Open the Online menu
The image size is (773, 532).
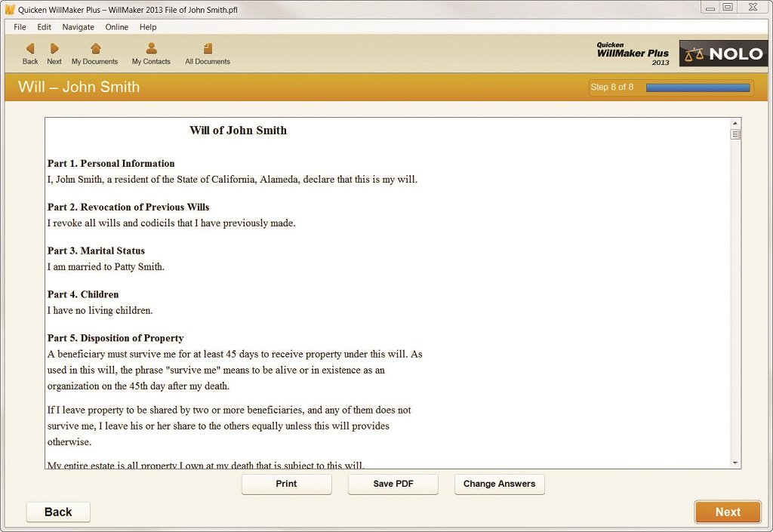pyautogui.click(x=117, y=27)
